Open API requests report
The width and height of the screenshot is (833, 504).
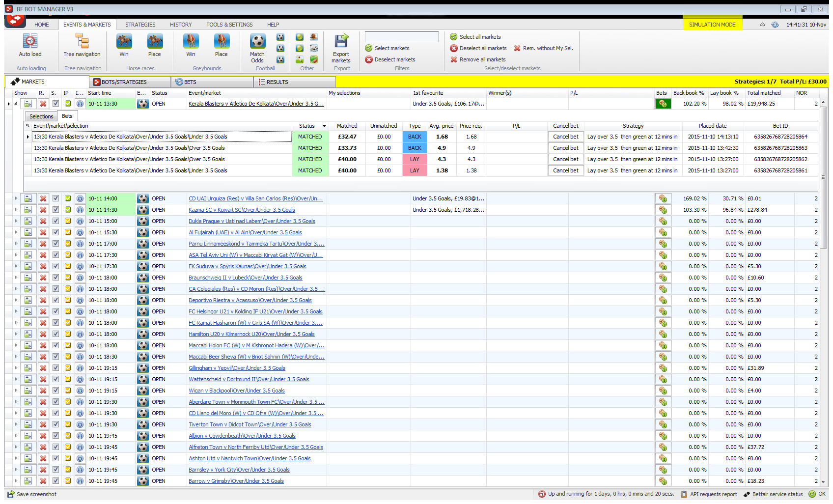709,494
